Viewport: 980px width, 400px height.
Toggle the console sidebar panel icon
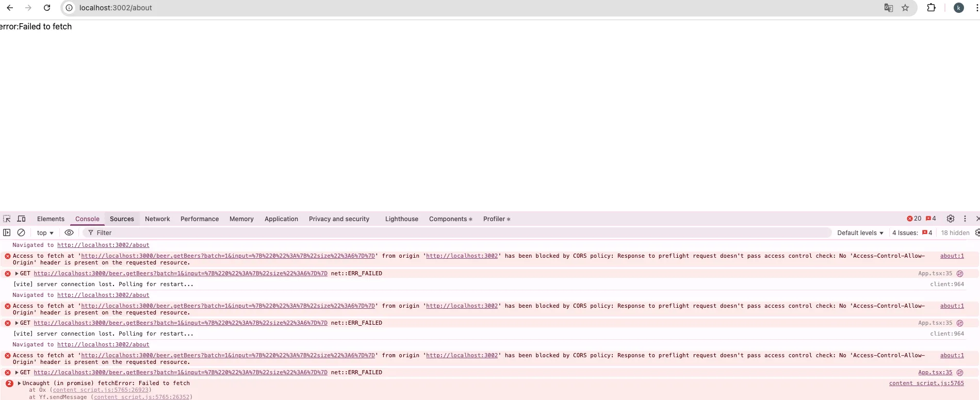(7, 232)
